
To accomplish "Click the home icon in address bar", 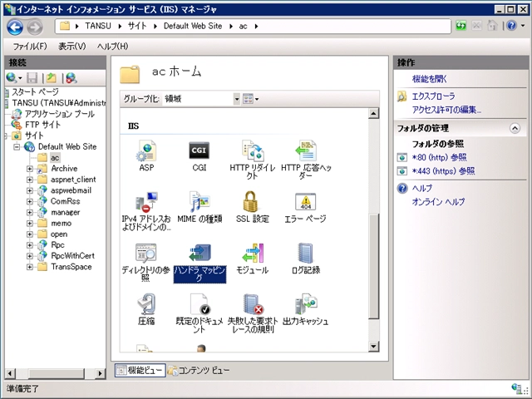I will pos(492,26).
